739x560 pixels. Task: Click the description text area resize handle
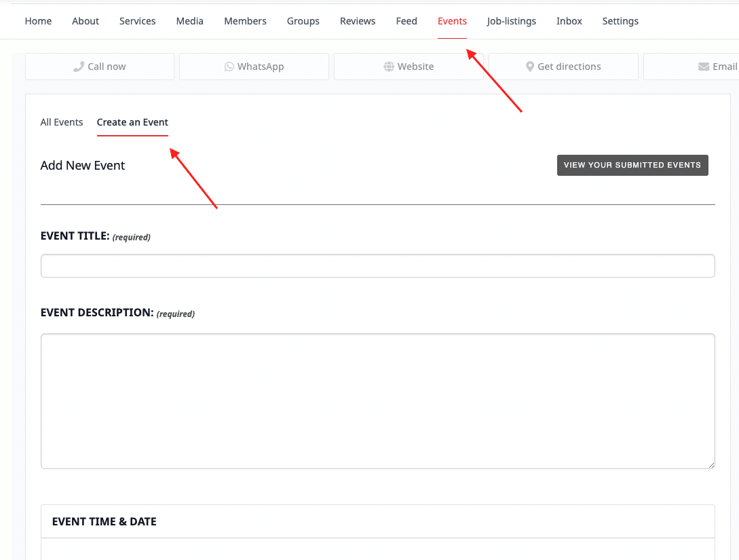point(711,465)
